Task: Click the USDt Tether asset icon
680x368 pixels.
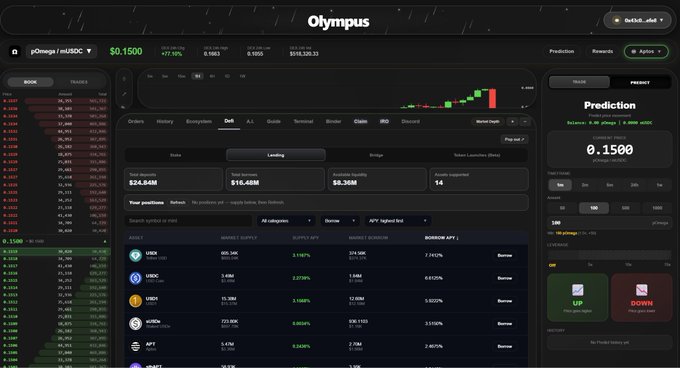Action: pos(135,255)
